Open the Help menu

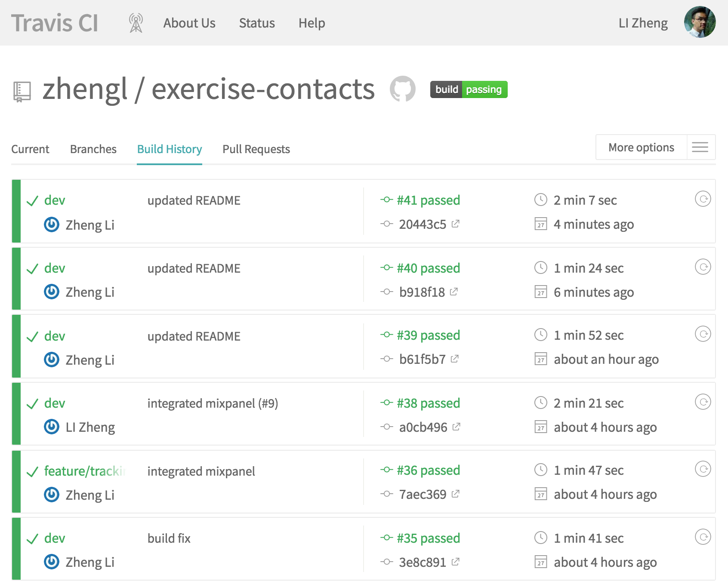(312, 23)
